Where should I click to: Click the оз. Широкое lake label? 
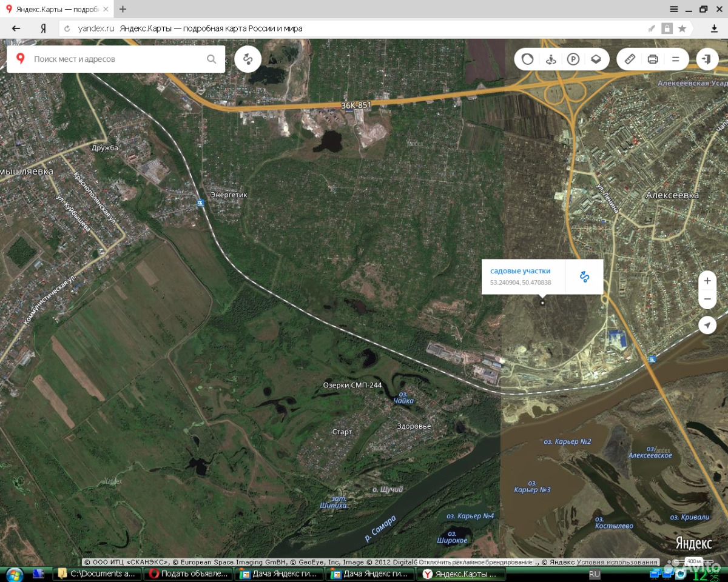(x=453, y=537)
